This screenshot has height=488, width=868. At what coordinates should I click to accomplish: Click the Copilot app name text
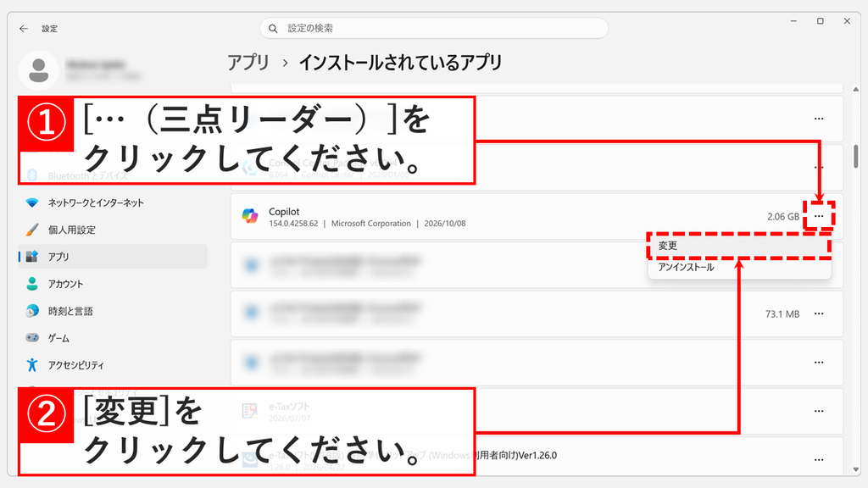click(x=284, y=211)
